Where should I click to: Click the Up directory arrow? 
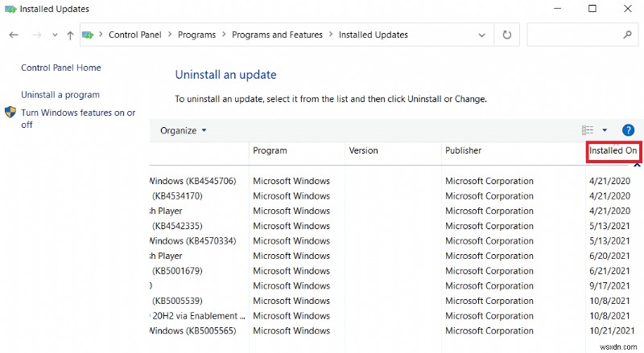70,35
